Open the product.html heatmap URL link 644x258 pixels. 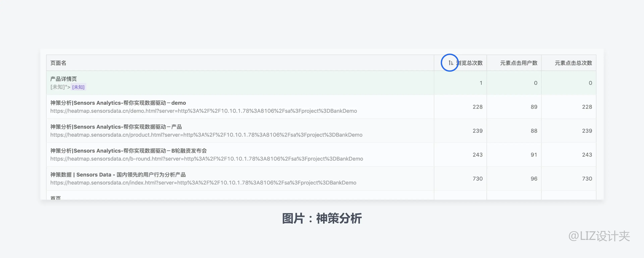click(x=206, y=135)
